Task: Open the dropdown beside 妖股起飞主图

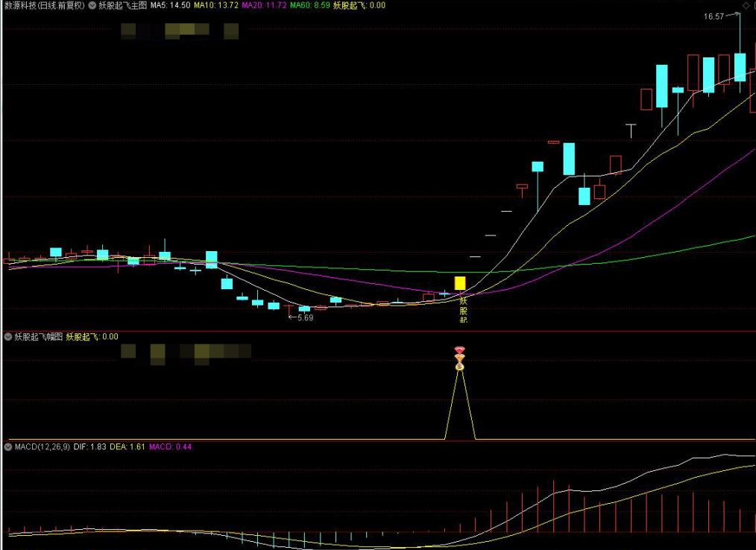Action: tap(92, 5)
